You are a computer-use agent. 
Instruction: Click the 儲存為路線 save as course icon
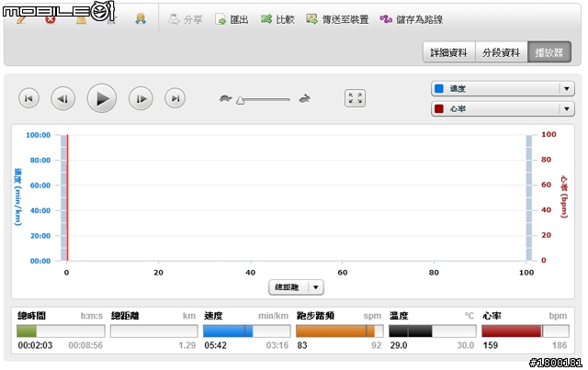[x=386, y=18]
